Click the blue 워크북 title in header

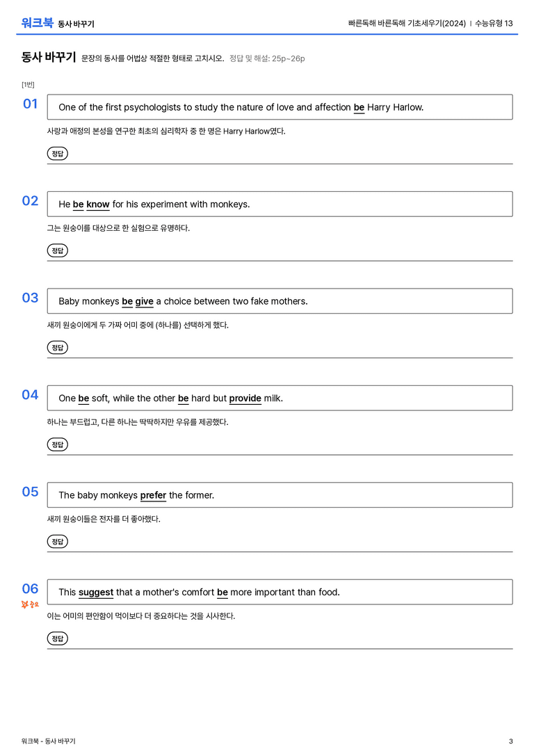coord(37,23)
